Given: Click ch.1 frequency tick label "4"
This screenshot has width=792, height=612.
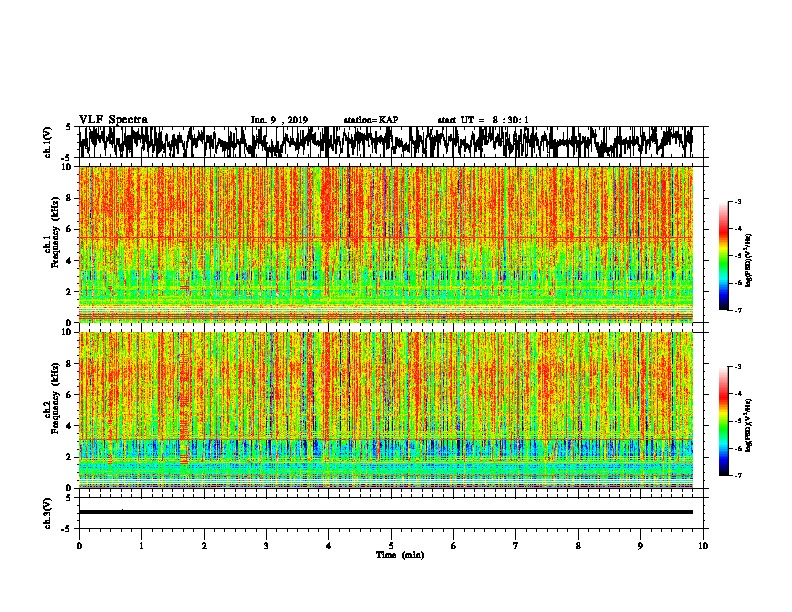Looking at the screenshot, I should coord(70,261).
